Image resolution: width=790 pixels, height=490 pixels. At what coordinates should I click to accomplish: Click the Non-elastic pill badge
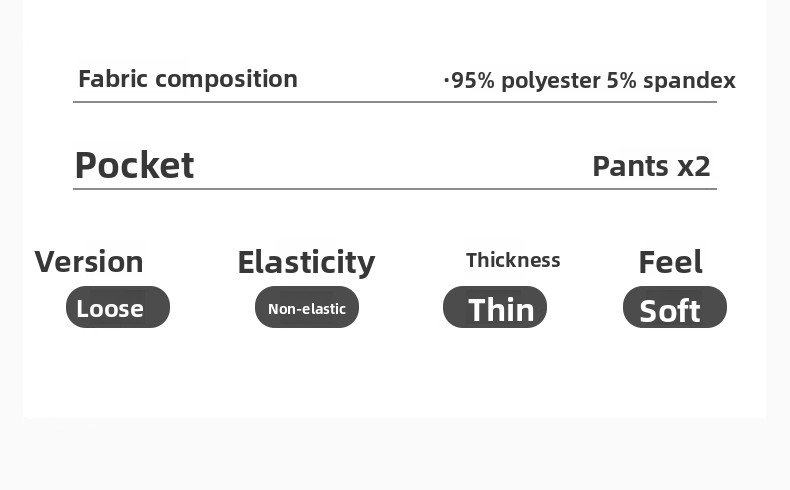coord(307,307)
